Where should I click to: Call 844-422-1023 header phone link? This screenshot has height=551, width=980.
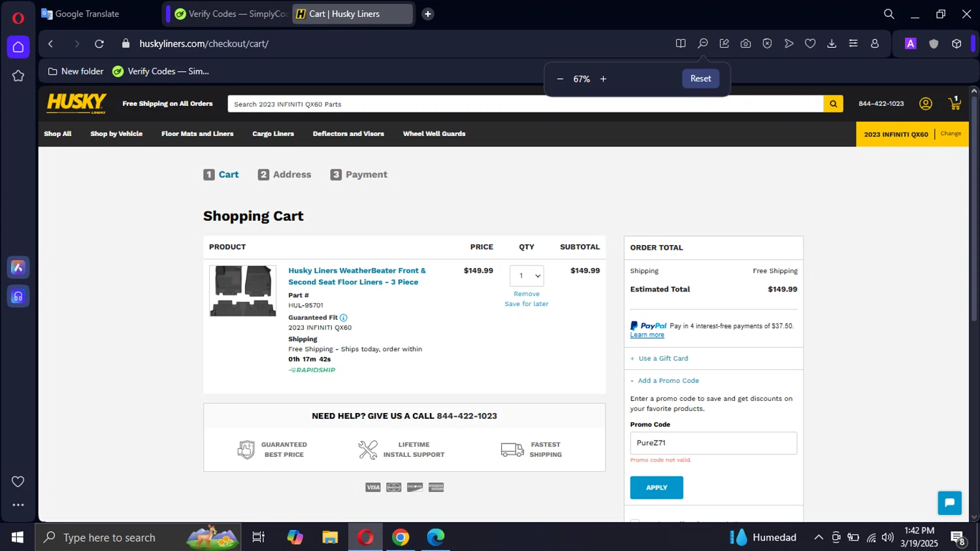click(x=881, y=104)
